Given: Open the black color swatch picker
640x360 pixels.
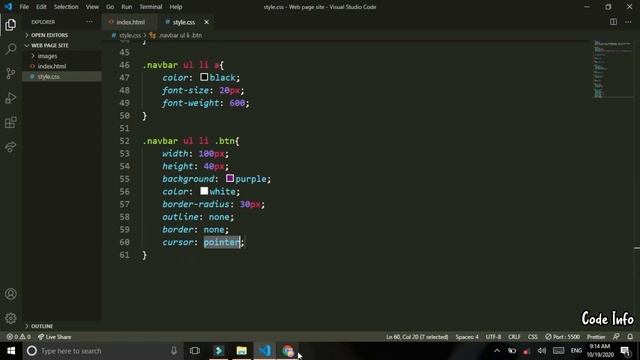Looking at the screenshot, I should (204, 77).
